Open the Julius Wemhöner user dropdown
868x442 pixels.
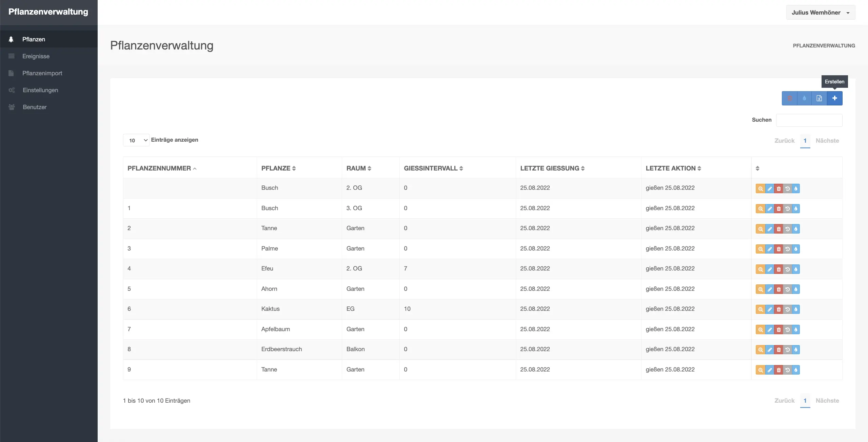(x=821, y=13)
